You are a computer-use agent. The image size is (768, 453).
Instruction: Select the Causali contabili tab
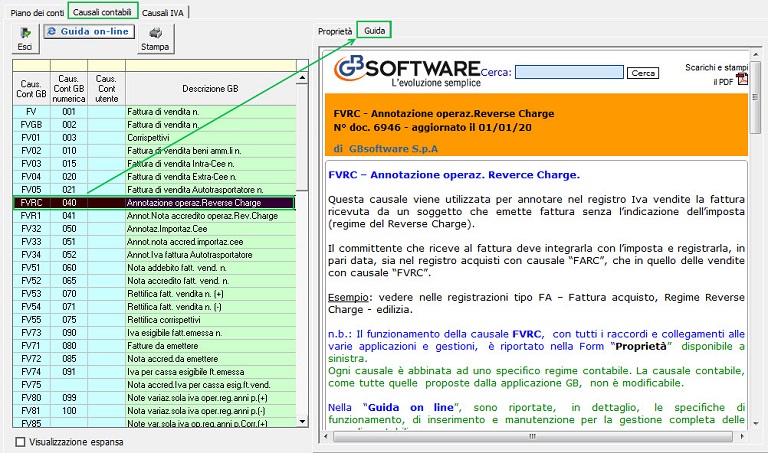click(x=102, y=12)
